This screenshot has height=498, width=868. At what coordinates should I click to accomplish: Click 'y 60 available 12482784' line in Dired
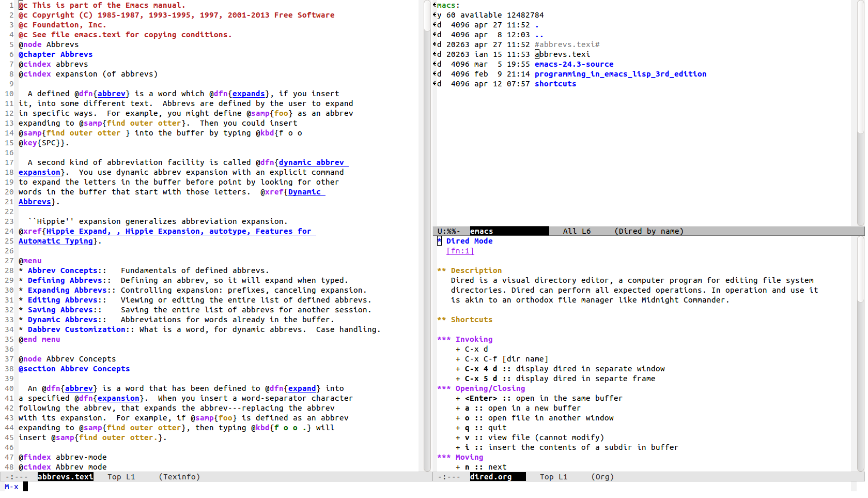pos(490,15)
